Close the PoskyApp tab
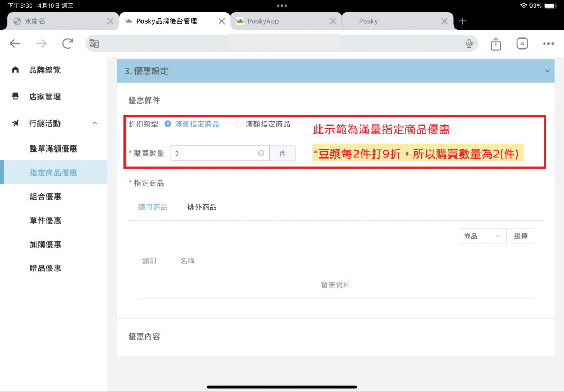This screenshot has width=564, height=392. click(333, 21)
